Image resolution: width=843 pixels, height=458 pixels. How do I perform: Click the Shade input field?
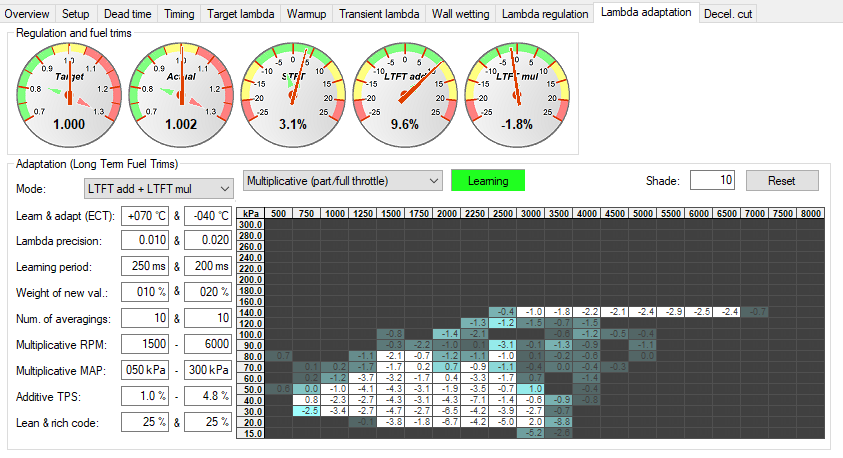tap(712, 180)
